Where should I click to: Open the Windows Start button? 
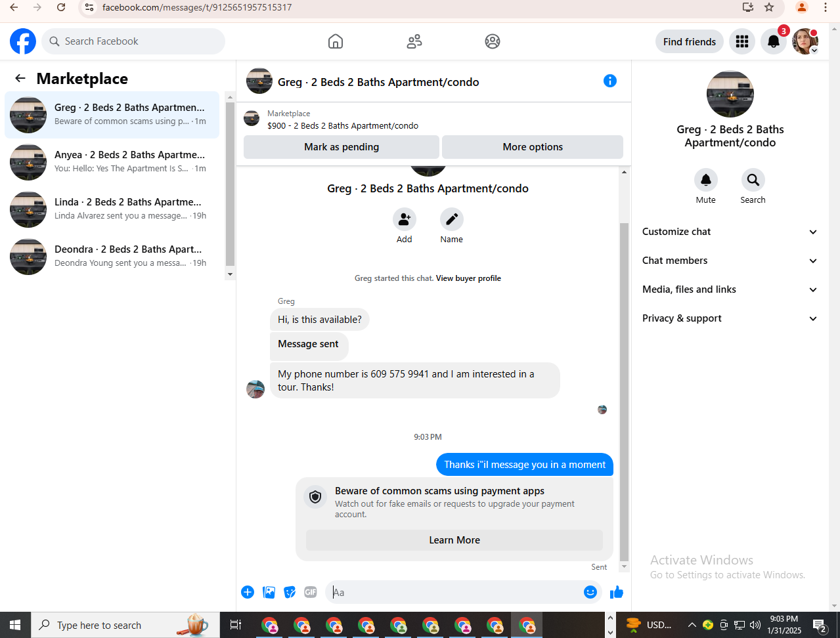pyautogui.click(x=15, y=625)
